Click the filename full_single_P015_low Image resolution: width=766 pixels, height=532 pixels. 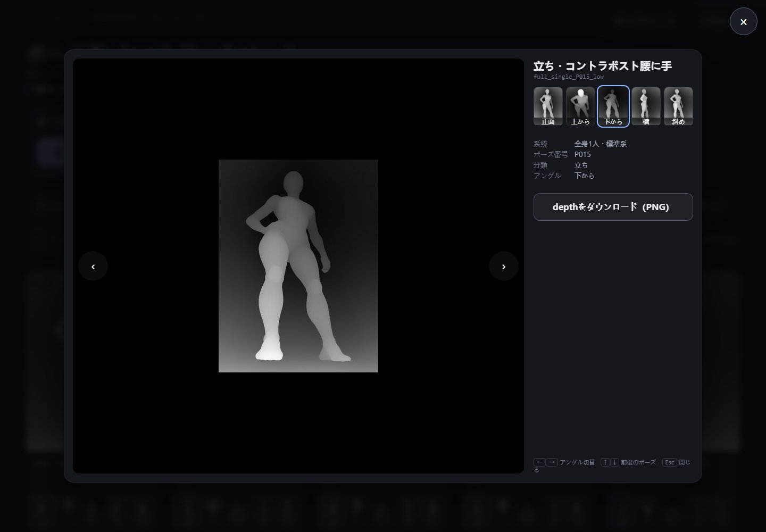coord(569,77)
